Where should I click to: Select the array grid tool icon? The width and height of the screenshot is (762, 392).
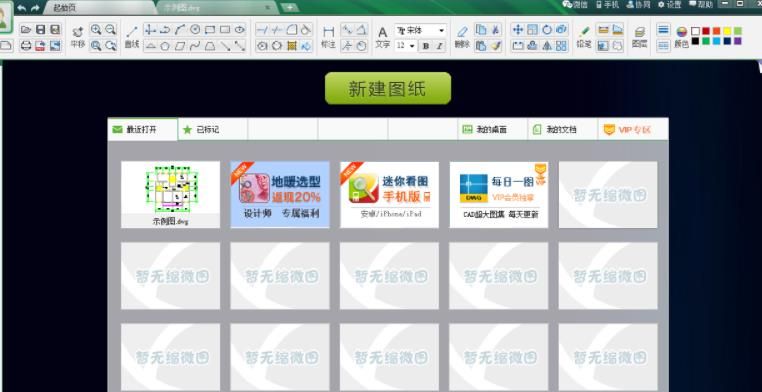pos(561,46)
